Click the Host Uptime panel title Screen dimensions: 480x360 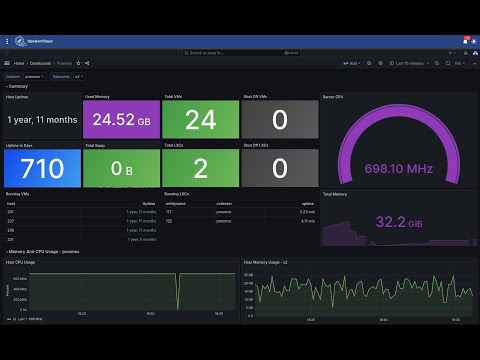(17, 97)
